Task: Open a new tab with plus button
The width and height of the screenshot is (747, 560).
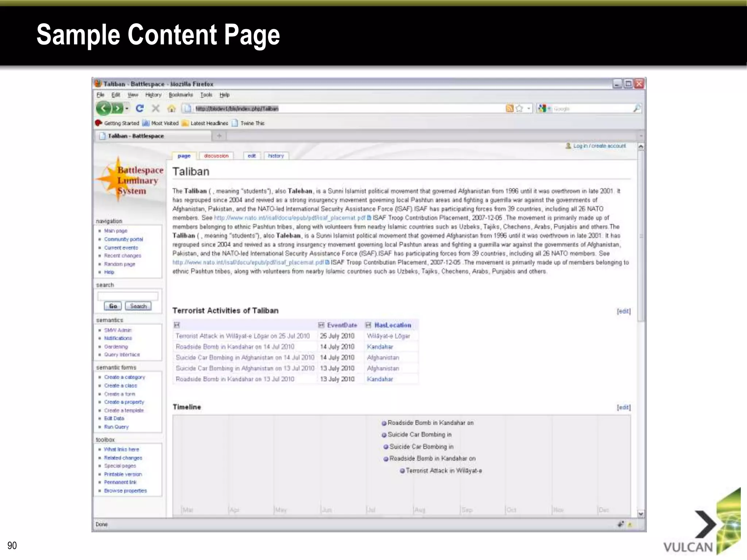Action: point(220,136)
